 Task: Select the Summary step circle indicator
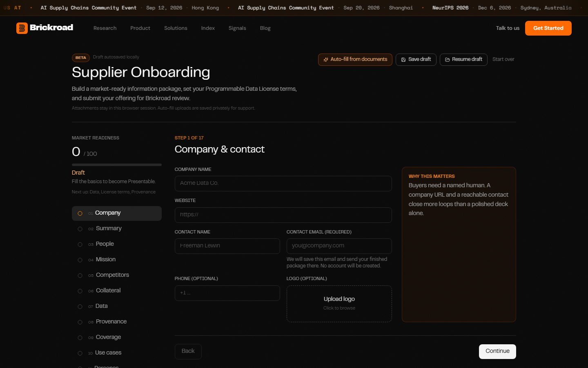(x=80, y=229)
